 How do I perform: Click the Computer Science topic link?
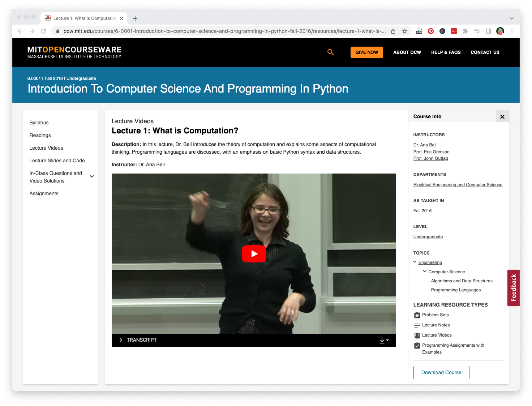click(x=446, y=272)
